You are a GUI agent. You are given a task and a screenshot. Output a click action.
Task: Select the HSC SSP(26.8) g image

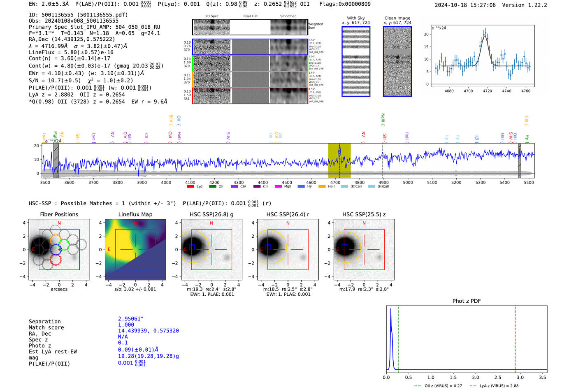211,250
